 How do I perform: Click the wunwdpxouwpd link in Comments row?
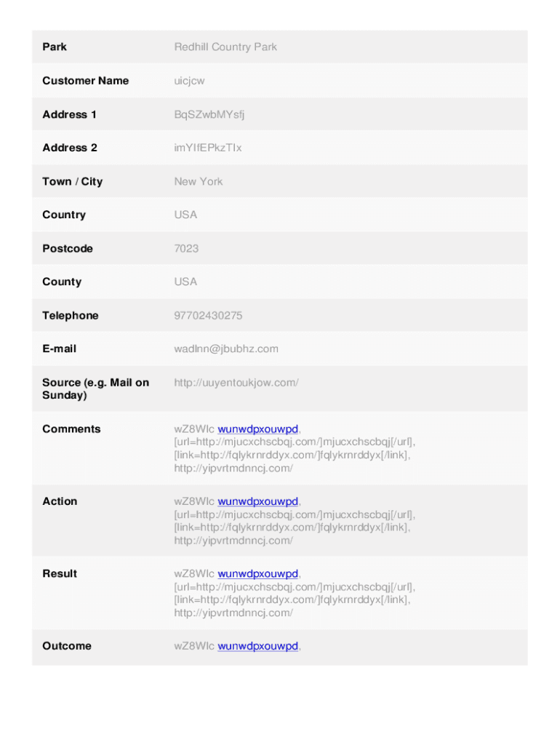point(258,429)
